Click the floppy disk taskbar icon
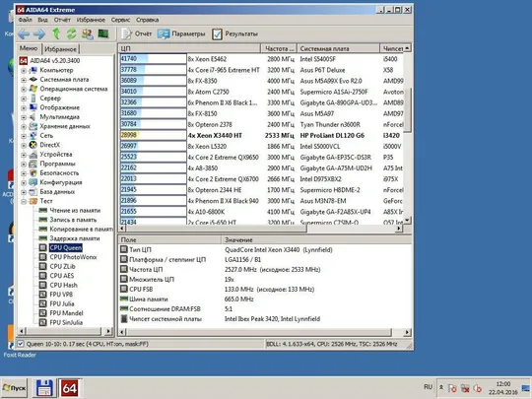532x399 pixels. pyautogui.click(x=44, y=388)
